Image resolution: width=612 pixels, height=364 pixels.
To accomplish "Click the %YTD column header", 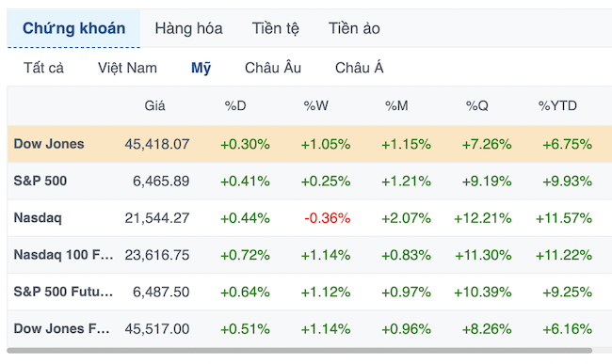I will point(557,105).
